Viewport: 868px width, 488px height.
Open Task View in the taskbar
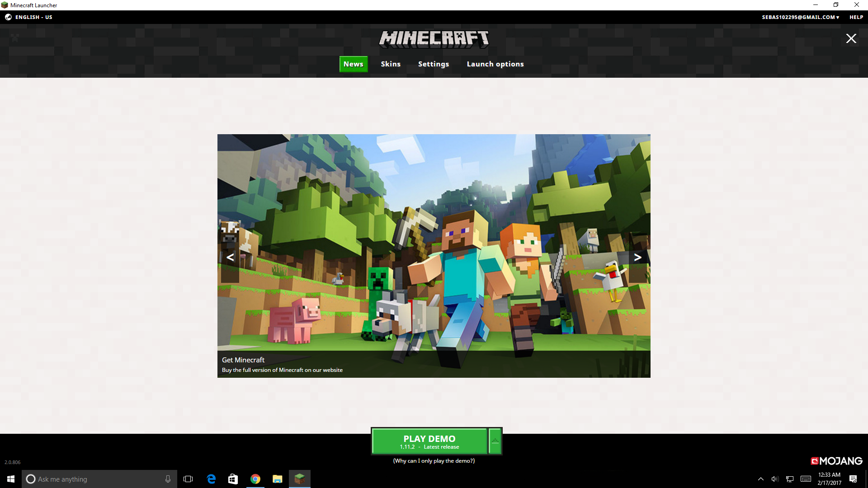[188, 479]
